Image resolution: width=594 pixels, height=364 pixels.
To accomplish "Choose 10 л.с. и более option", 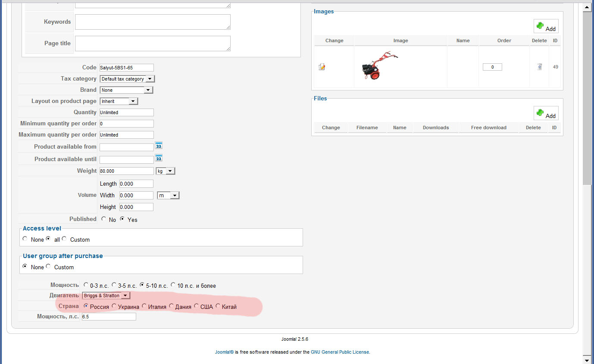I will click(173, 285).
